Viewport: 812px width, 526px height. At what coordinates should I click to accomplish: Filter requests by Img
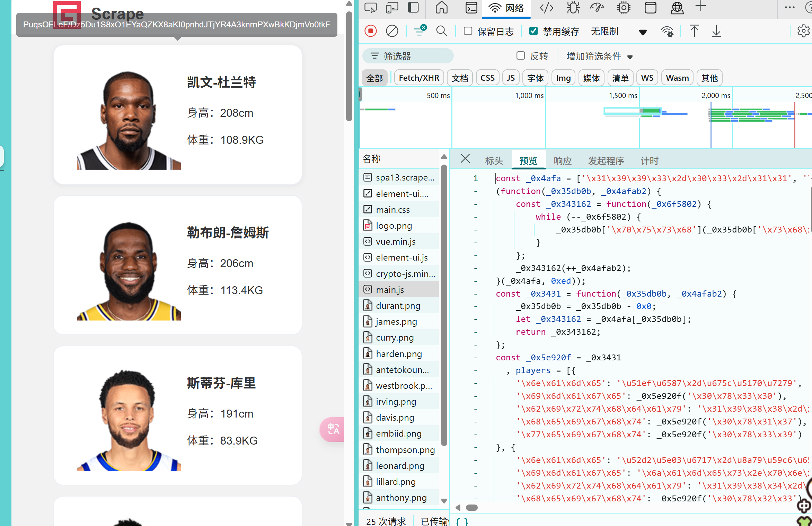tap(563, 78)
